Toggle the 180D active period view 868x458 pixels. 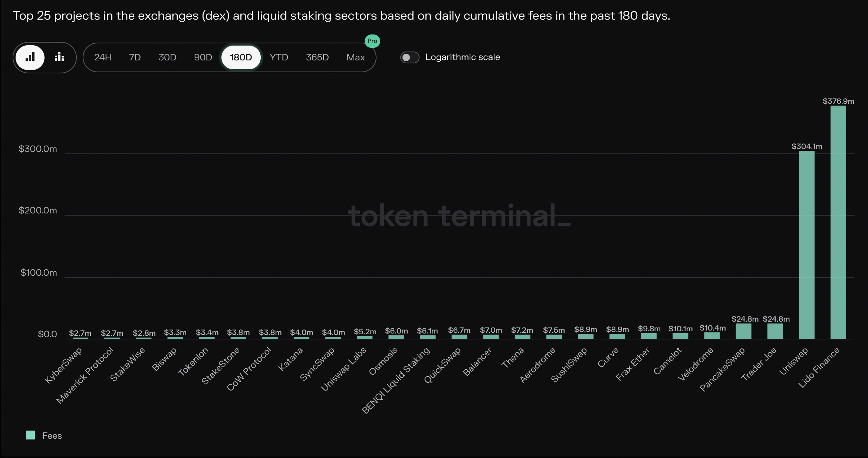240,57
